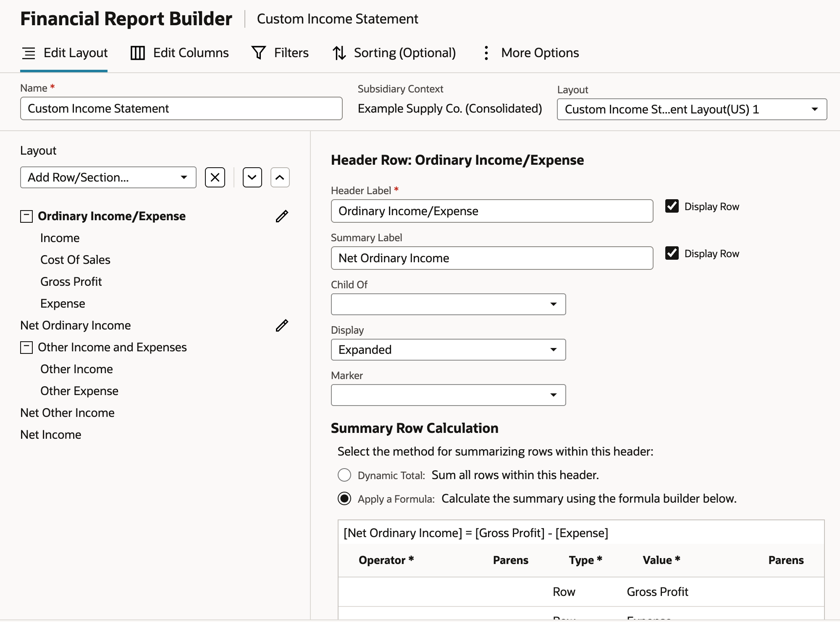Screen dimensions: 840x622
Task: Click the Summary Label input field
Action: tap(492, 258)
